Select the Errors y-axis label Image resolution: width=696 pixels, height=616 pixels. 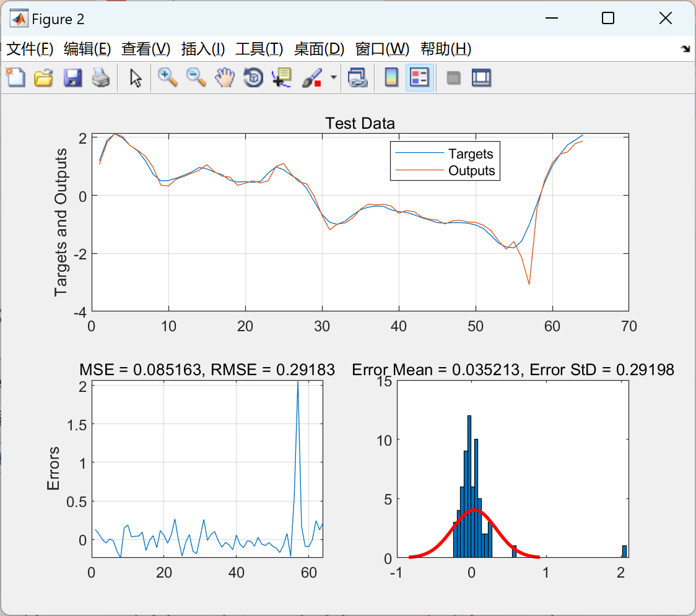(53, 468)
